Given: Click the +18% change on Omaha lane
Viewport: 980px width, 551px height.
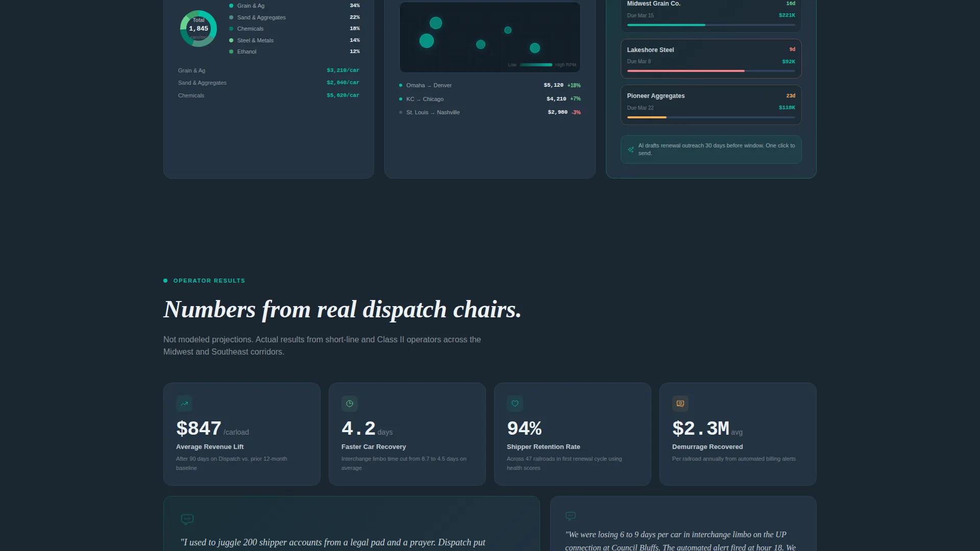Looking at the screenshot, I should [x=574, y=85].
